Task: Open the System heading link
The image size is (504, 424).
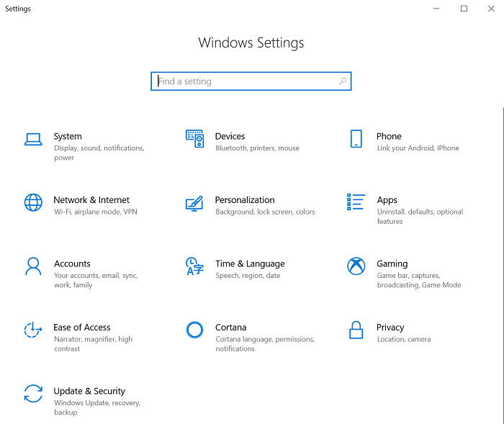Action: (x=68, y=137)
